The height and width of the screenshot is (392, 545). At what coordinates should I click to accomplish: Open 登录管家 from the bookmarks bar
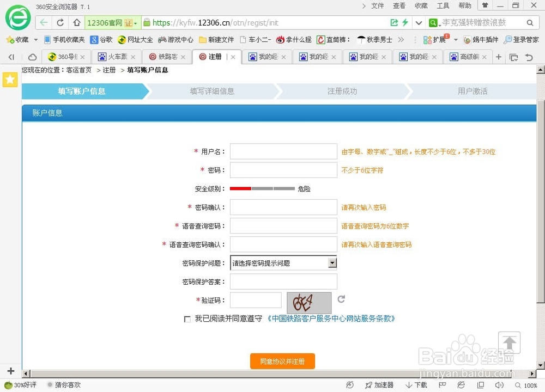click(x=526, y=39)
